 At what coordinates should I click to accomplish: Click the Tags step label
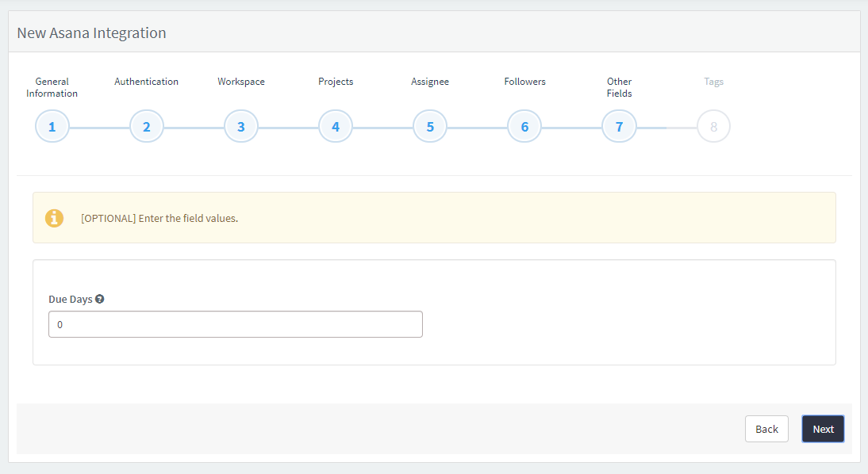(x=713, y=82)
